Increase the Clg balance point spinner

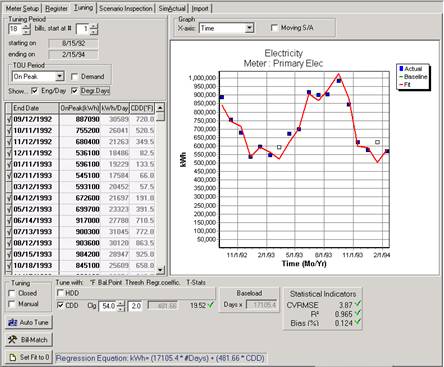point(122,303)
